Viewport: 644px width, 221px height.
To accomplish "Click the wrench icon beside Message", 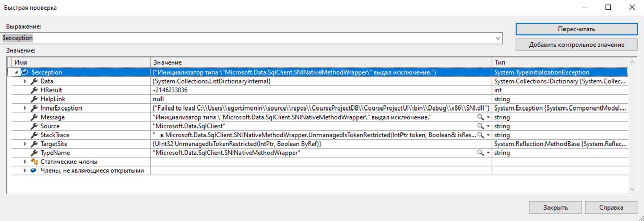I will tap(34, 117).
